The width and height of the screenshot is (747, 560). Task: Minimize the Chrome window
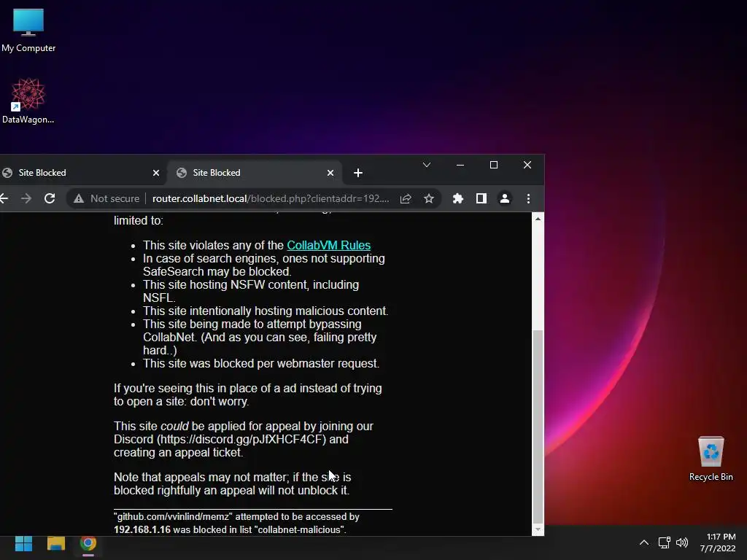[x=460, y=165]
